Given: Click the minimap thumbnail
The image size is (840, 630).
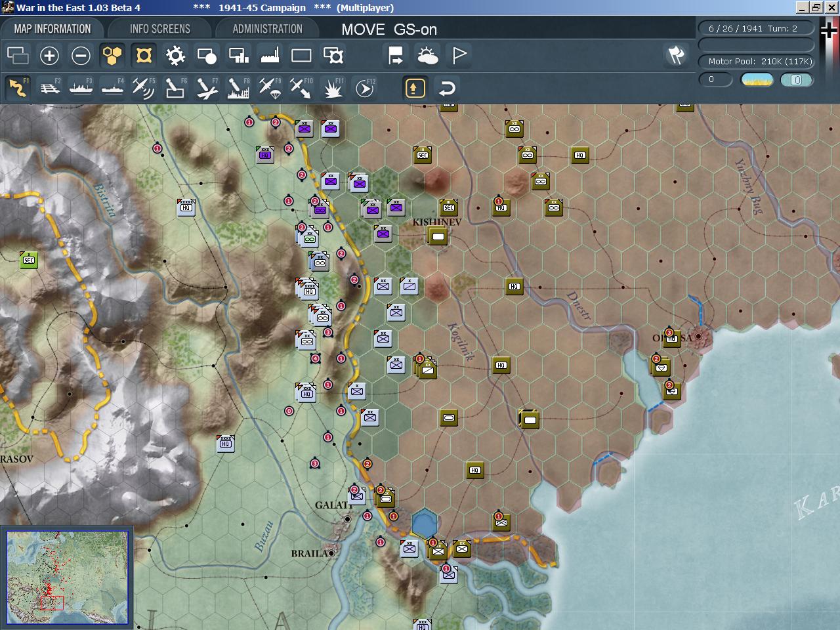Looking at the screenshot, I should tap(67, 577).
